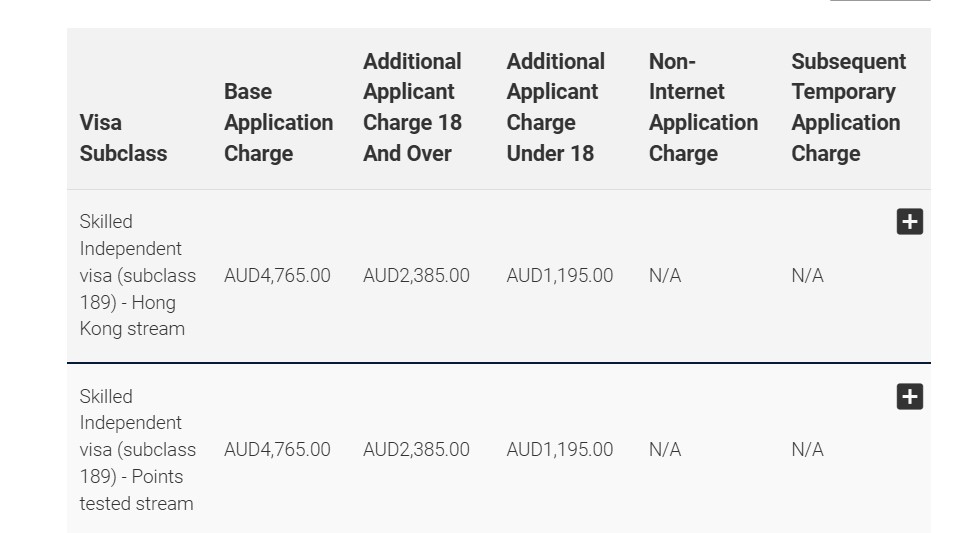Image resolution: width=955 pixels, height=533 pixels.
Task: Click Points tested Subsequent Temporary Charge N/A
Action: point(807,450)
